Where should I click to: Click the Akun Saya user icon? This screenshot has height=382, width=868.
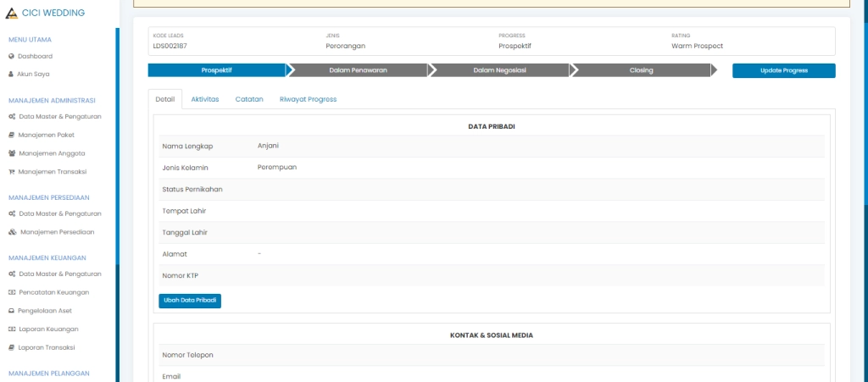pyautogui.click(x=11, y=74)
